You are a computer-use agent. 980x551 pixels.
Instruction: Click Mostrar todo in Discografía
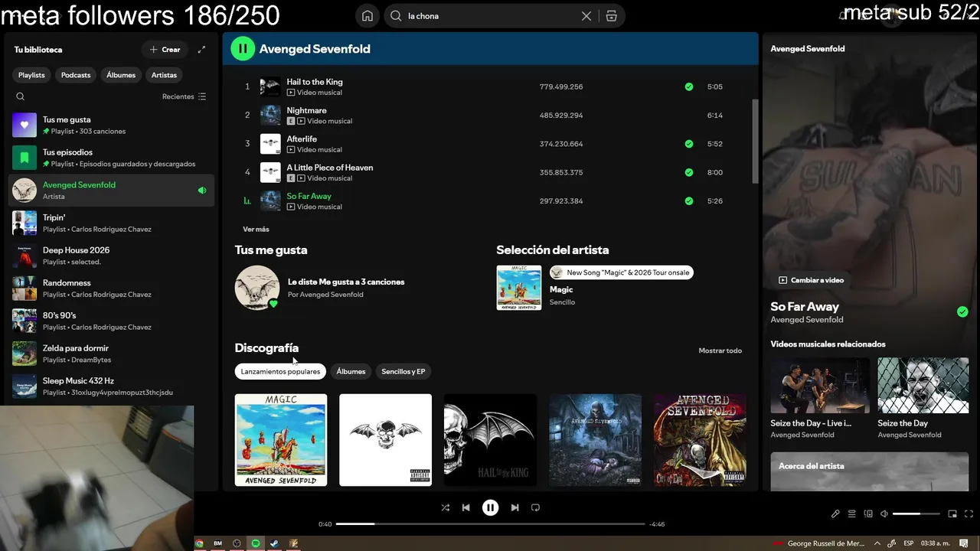point(720,350)
